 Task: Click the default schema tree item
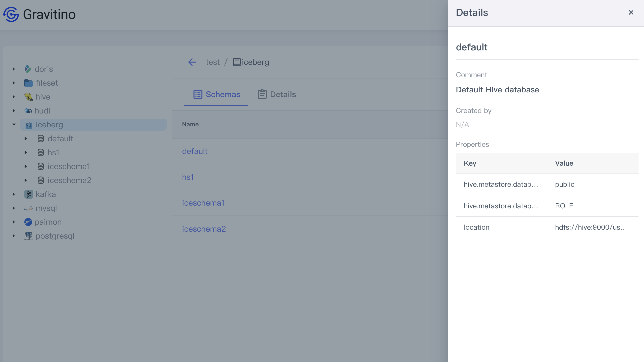(61, 139)
